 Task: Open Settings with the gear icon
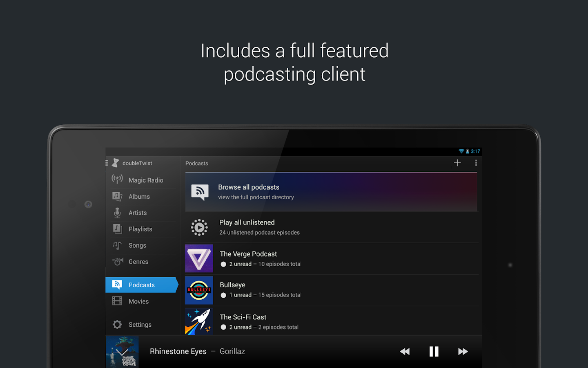(118, 325)
